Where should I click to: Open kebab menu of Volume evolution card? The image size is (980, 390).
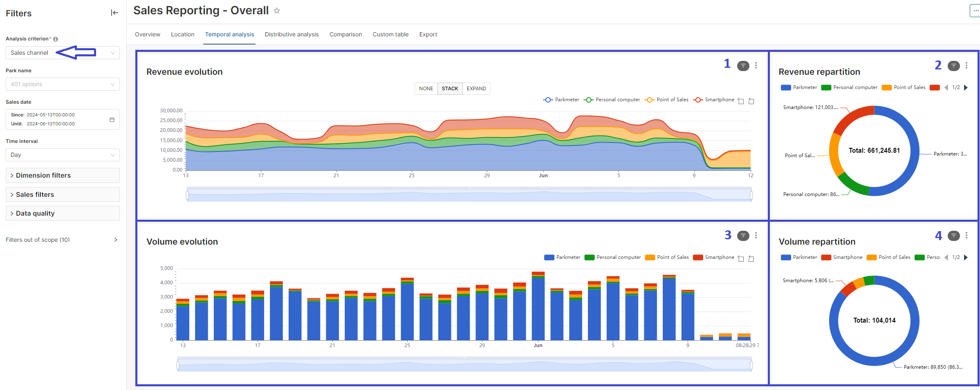click(x=756, y=235)
